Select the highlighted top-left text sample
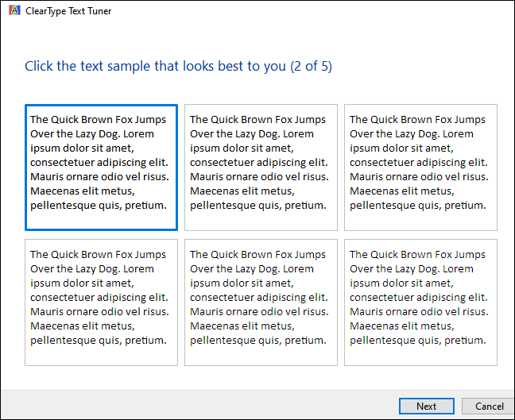This screenshot has width=515, height=420. click(x=101, y=168)
